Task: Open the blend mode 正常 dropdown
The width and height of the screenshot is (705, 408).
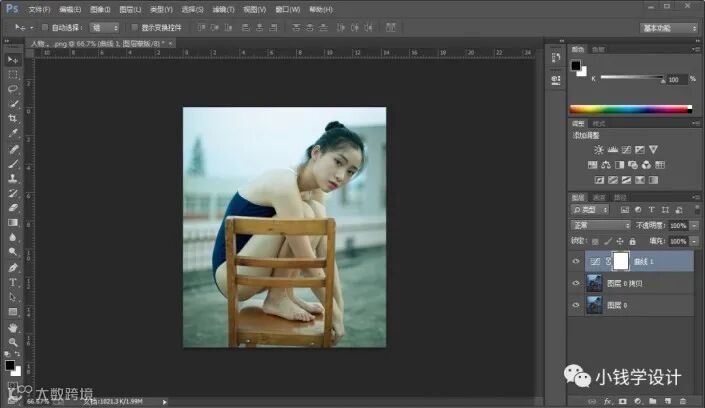Action: pos(601,225)
